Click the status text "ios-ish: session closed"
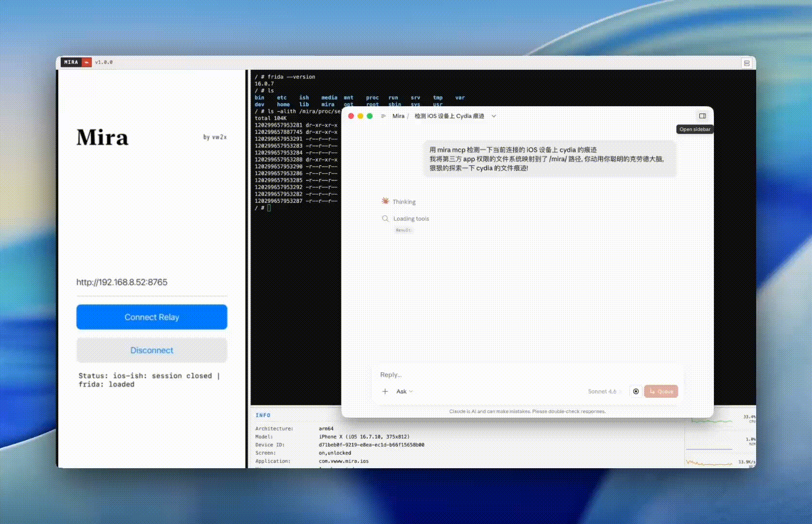 coord(163,376)
